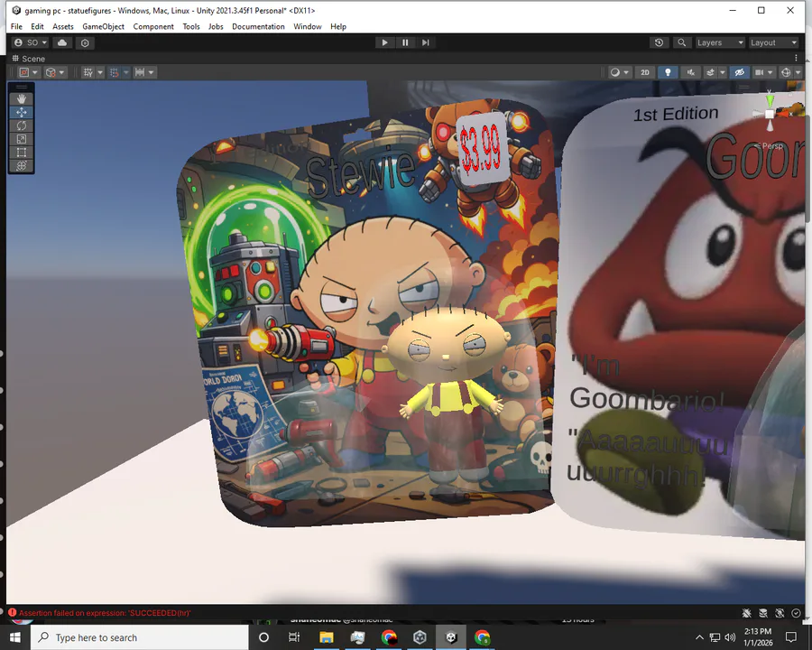This screenshot has width=812, height=650.
Task: Select the Scale tool
Action: point(22,139)
